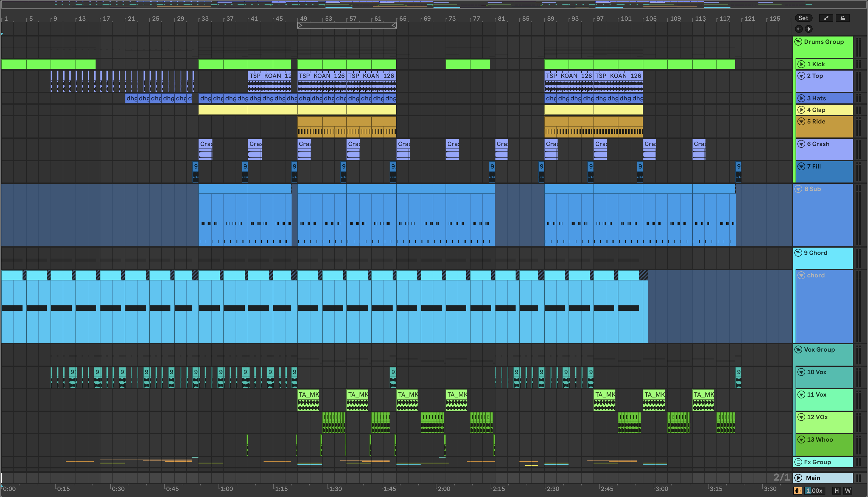Click the 4 Clap track unfold icon
This screenshot has height=497, width=868.
(x=801, y=110)
